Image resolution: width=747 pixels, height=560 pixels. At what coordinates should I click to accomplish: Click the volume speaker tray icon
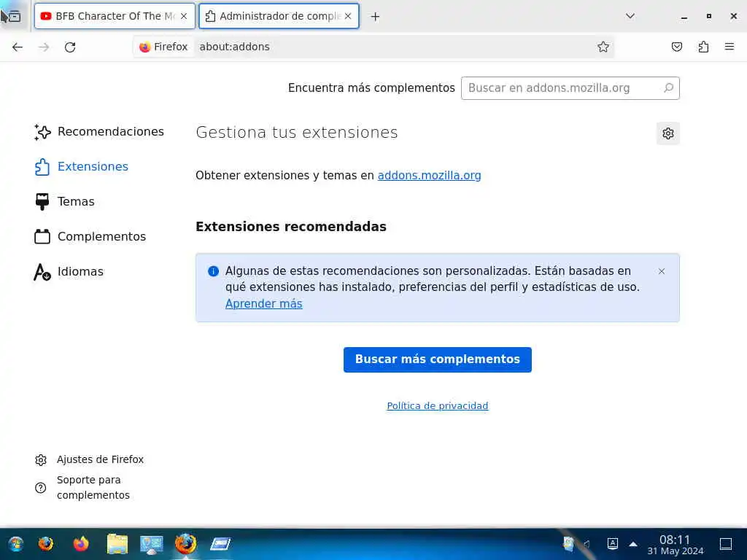coord(587,544)
